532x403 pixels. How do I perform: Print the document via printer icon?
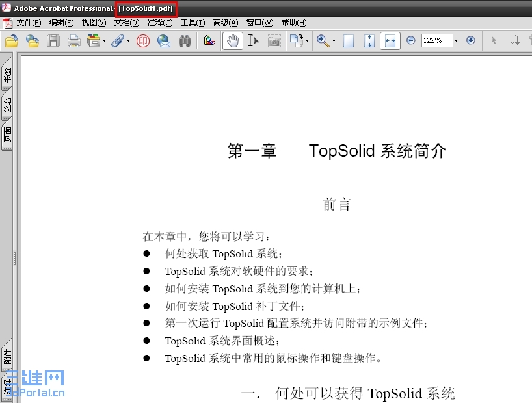coord(74,41)
